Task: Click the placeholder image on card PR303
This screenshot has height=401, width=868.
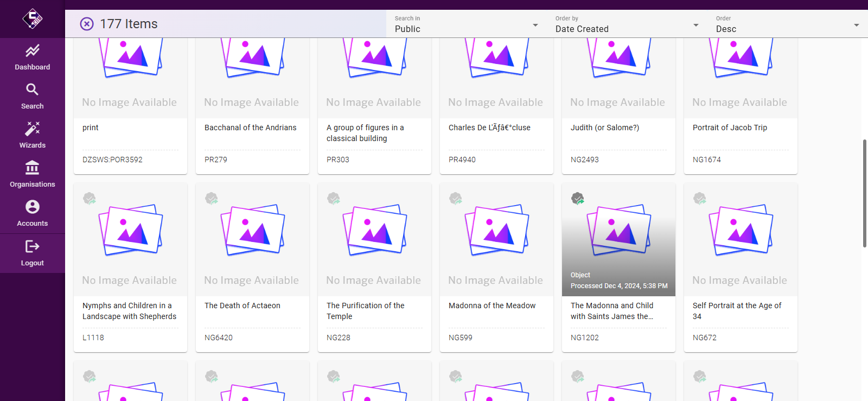Action: pos(374,78)
